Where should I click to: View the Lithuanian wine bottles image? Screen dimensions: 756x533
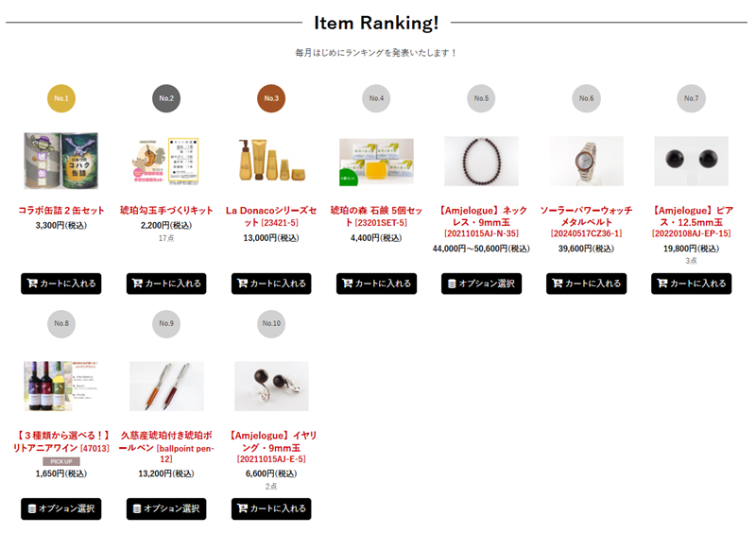point(61,386)
